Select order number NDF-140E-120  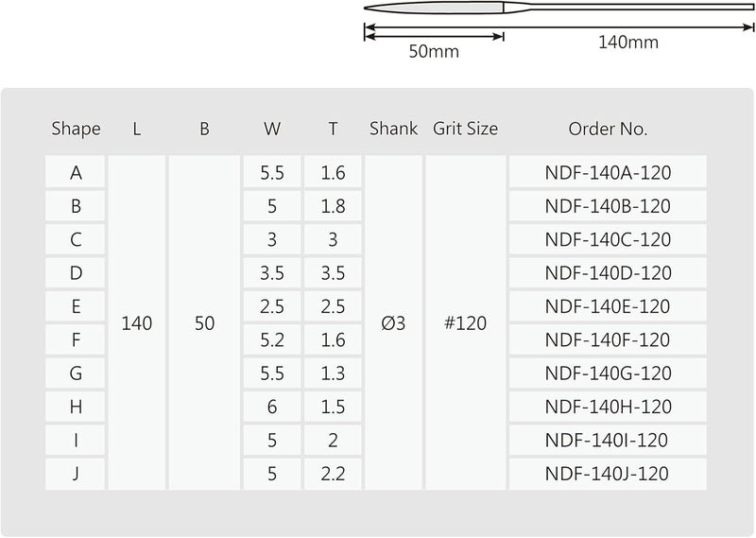[x=608, y=306]
